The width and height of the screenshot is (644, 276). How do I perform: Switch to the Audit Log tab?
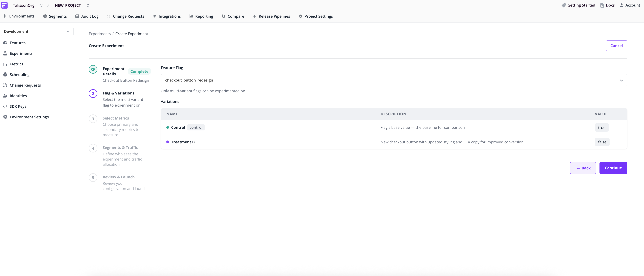(87, 16)
